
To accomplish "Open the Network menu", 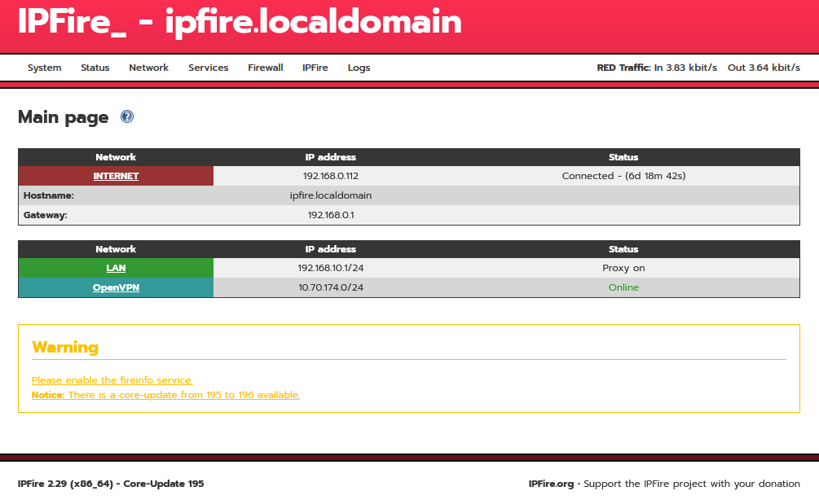I will pyautogui.click(x=149, y=68).
